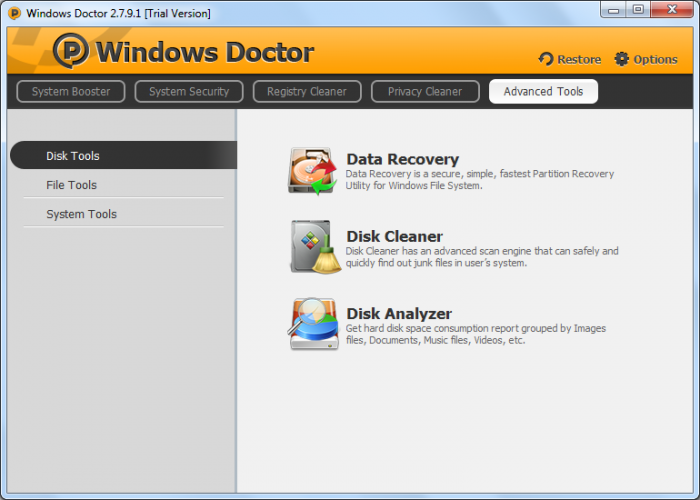Click the Data Recovery description text
700x500 pixels.
[480, 179]
